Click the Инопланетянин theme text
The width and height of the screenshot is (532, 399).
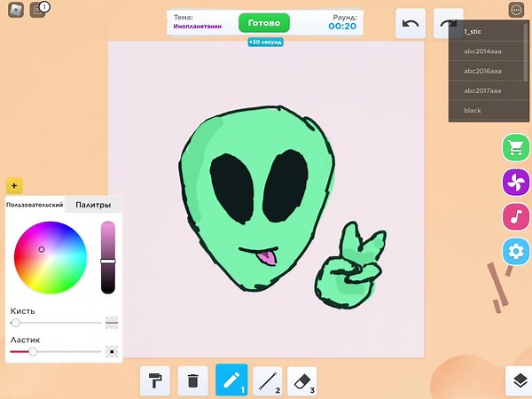tap(198, 26)
